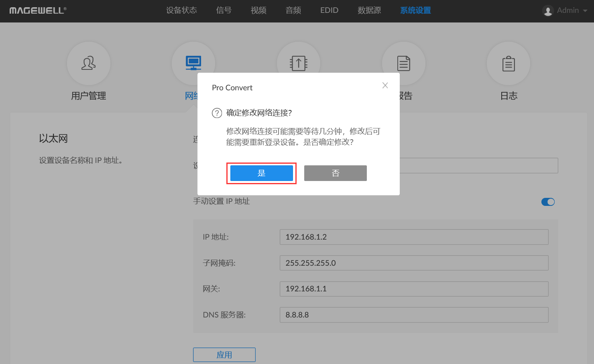The width and height of the screenshot is (594, 364).
Task: Cancel with the 否 button
Action: coord(335,173)
